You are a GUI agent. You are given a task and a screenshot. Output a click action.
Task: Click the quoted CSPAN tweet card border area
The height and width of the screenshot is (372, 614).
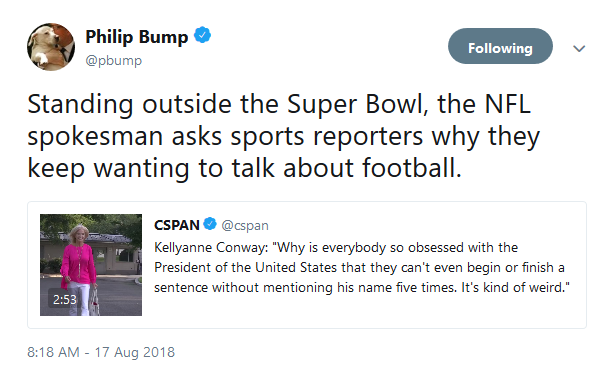tap(307, 265)
